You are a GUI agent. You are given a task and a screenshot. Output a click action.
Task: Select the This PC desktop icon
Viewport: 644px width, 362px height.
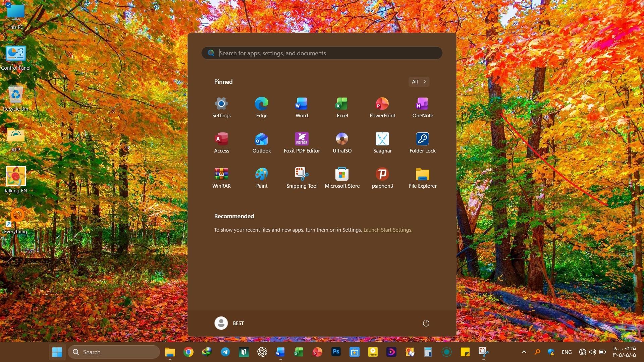(x=15, y=16)
